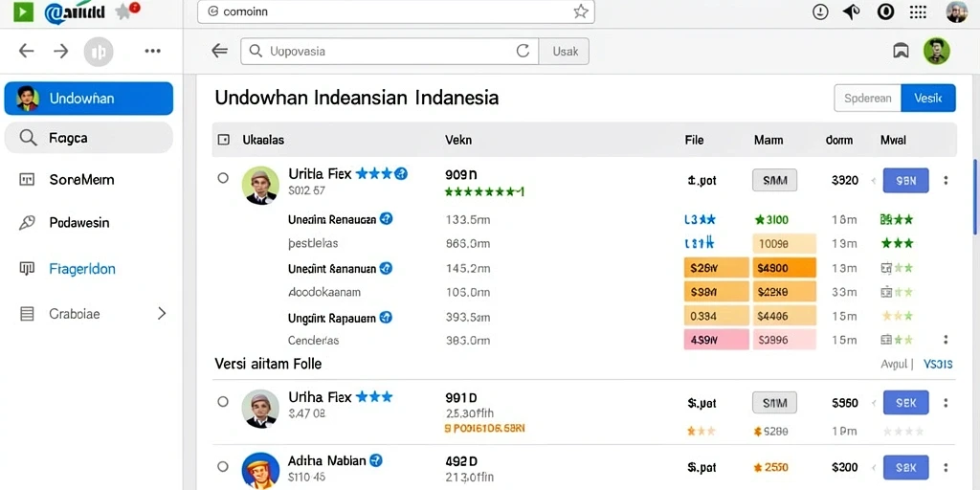Click the orange $4800 cell
The height and width of the screenshot is (490, 980).
(785, 268)
